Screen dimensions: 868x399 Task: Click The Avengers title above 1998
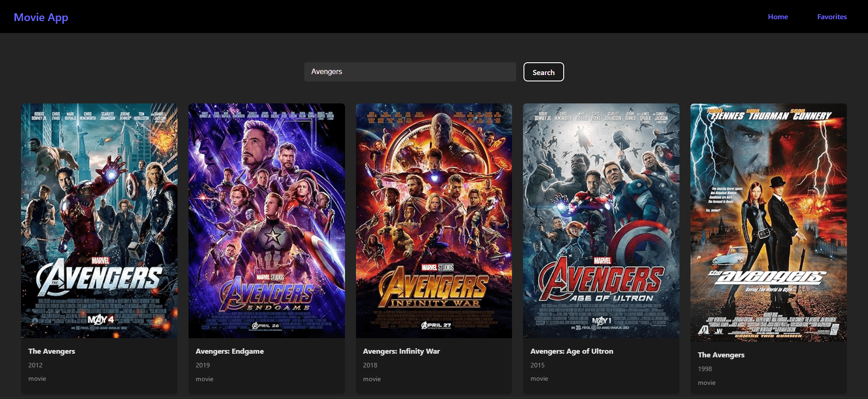pos(721,355)
